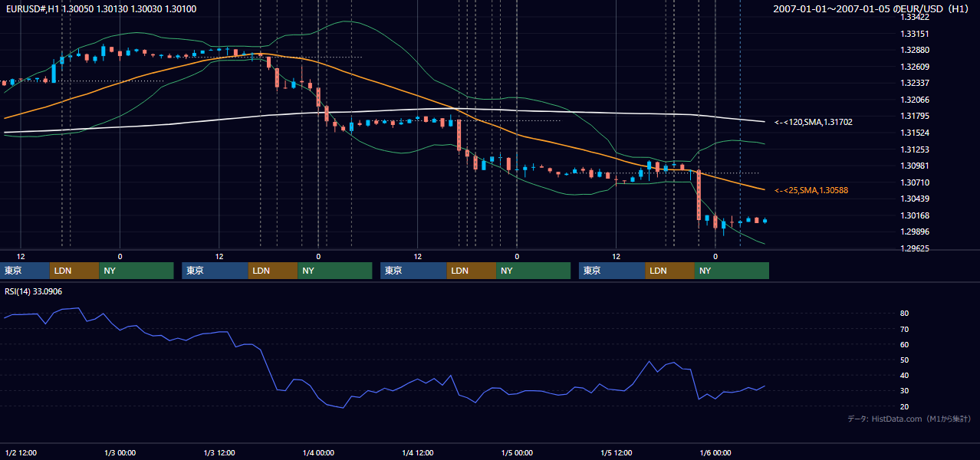
Task: Click price axis value 1.32880
Action: tap(915, 50)
